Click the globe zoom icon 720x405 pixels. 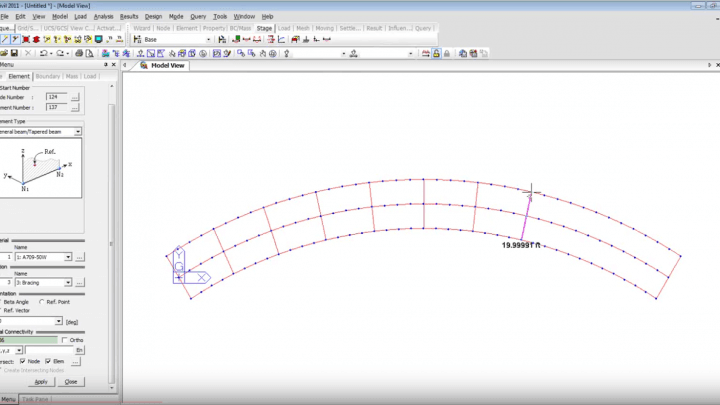tap(273, 54)
